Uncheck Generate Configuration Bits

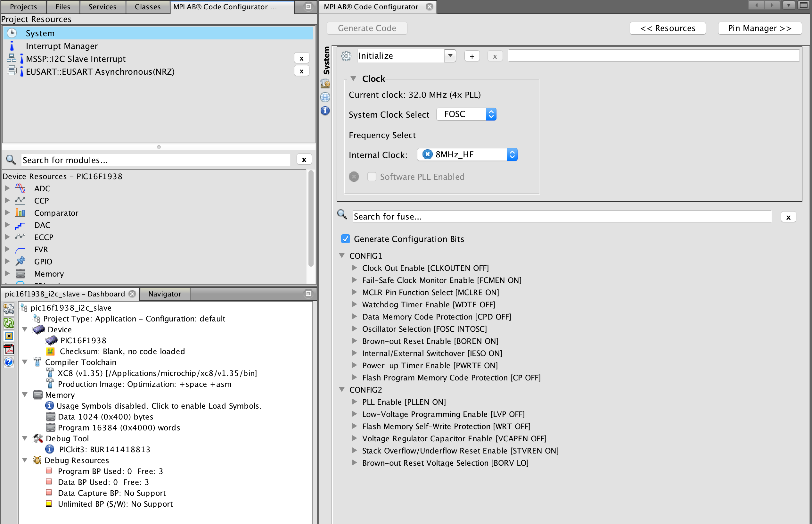pos(346,239)
